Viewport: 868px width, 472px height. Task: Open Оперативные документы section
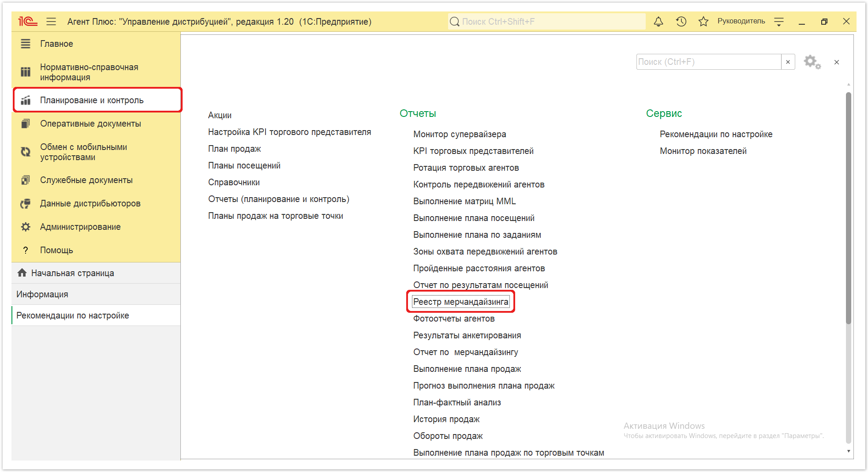point(90,124)
